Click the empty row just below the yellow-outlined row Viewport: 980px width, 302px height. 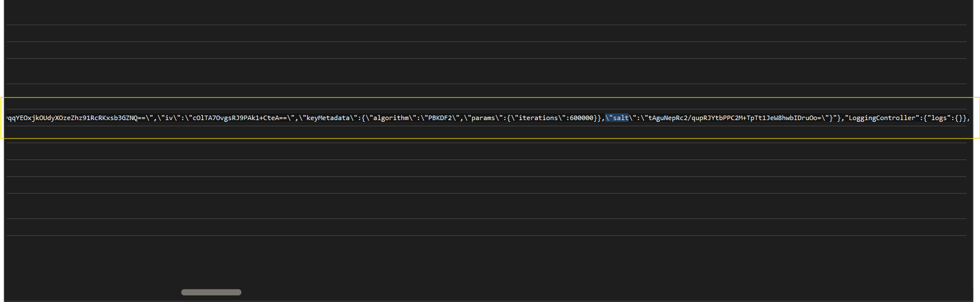point(475,151)
